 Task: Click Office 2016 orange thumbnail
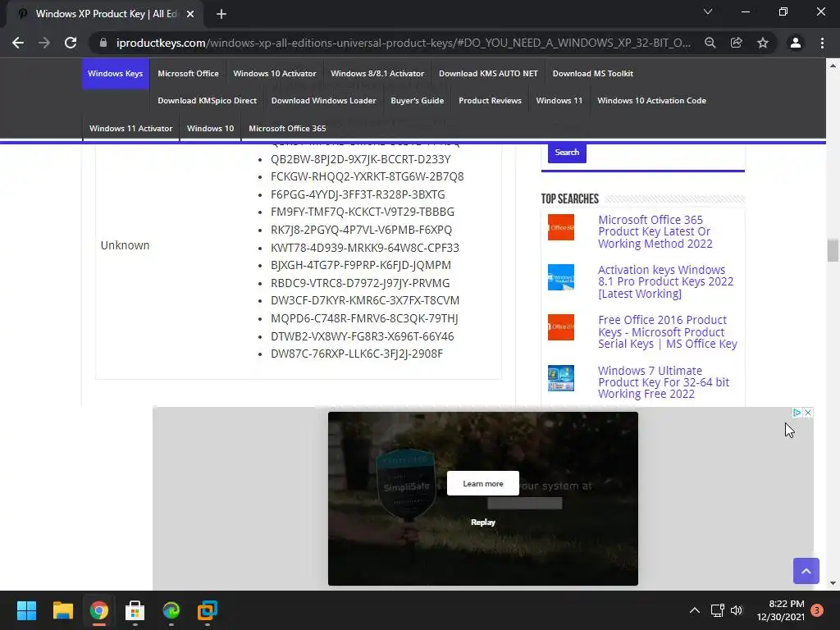pyautogui.click(x=561, y=327)
